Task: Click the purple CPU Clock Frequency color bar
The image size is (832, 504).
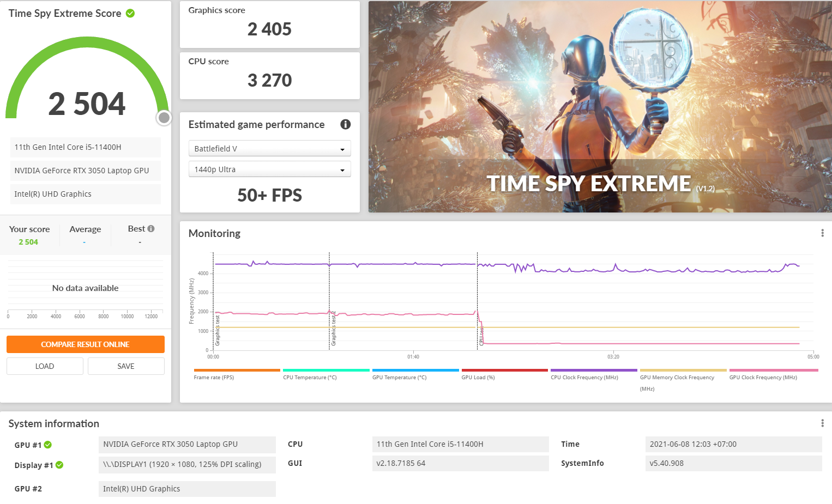Action: [594, 370]
